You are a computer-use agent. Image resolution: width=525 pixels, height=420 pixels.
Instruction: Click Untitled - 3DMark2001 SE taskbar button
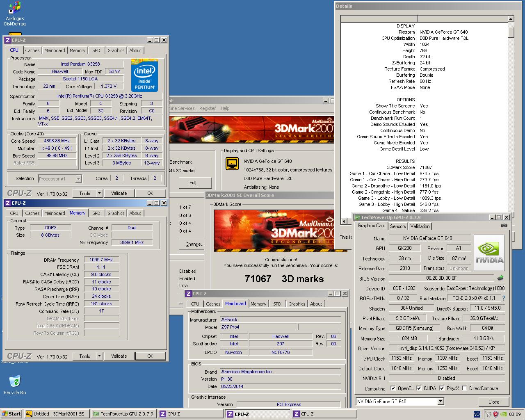[x=56, y=414]
